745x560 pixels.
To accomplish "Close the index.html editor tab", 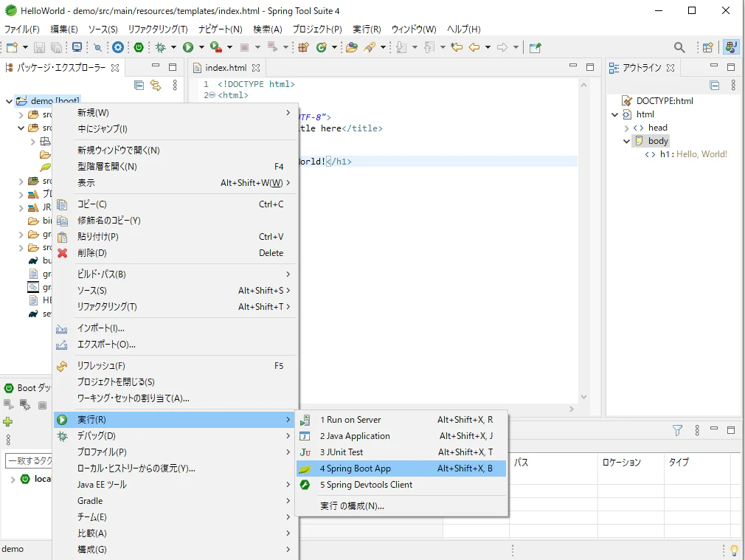I will (x=256, y=67).
